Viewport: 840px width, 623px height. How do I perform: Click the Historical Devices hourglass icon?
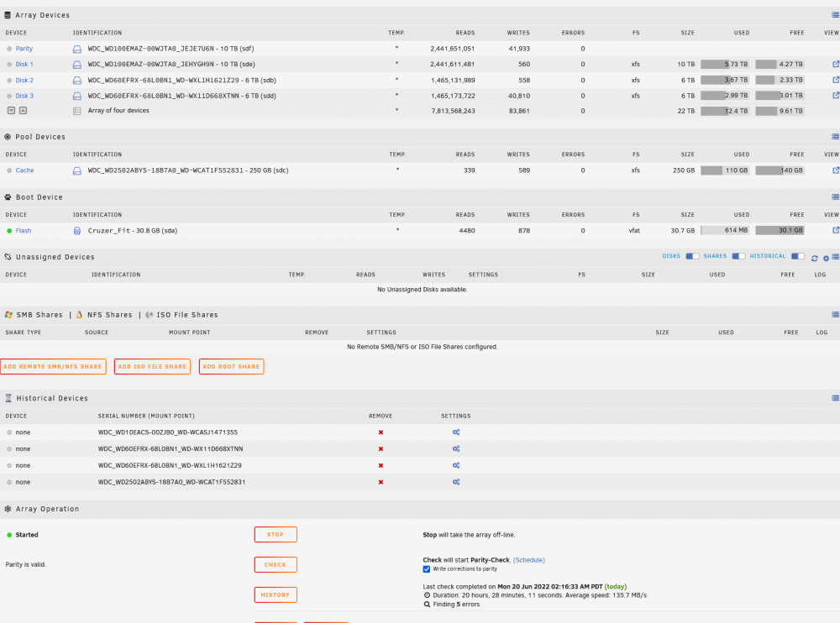tap(8, 399)
